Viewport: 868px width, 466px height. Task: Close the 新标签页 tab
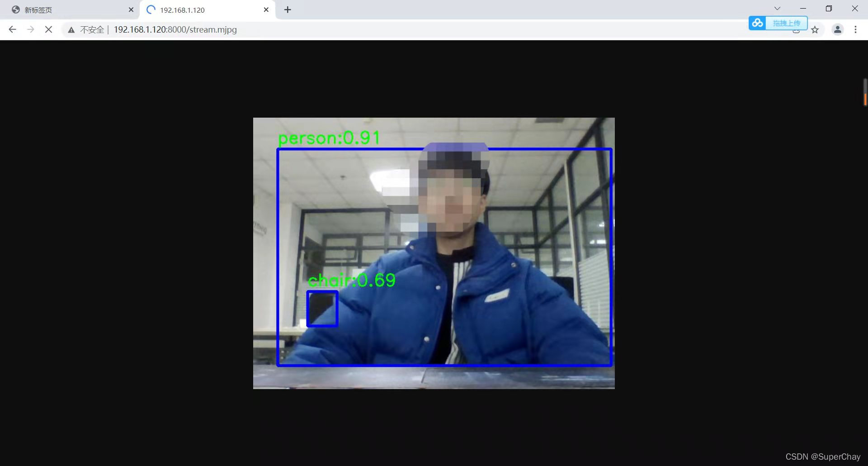coord(131,10)
